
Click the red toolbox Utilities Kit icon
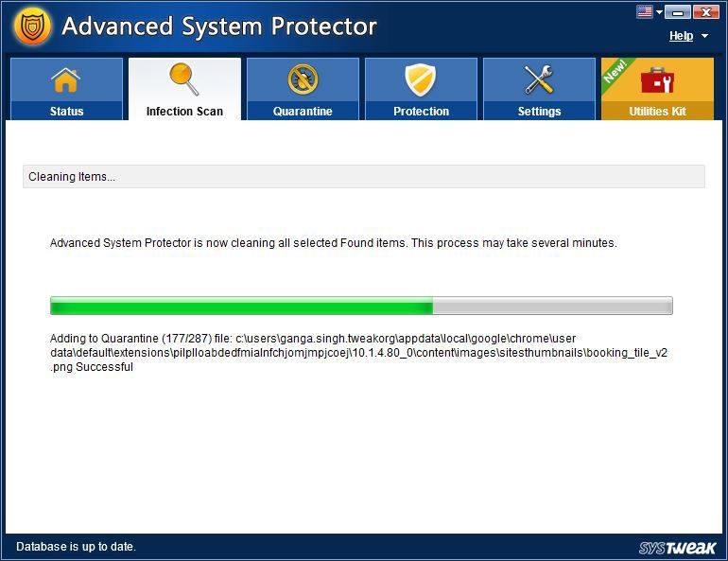click(x=658, y=81)
